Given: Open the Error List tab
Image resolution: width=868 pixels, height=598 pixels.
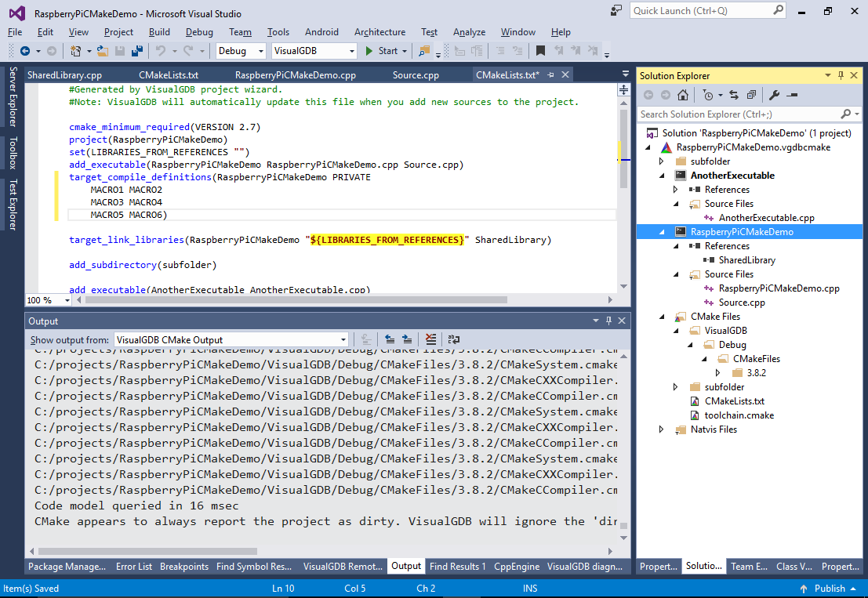Looking at the screenshot, I should 134,567.
